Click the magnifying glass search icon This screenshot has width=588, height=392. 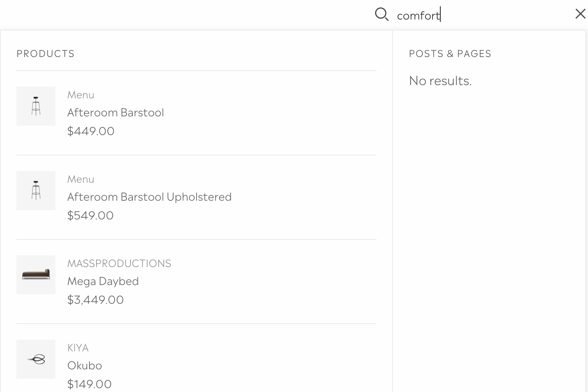click(381, 14)
